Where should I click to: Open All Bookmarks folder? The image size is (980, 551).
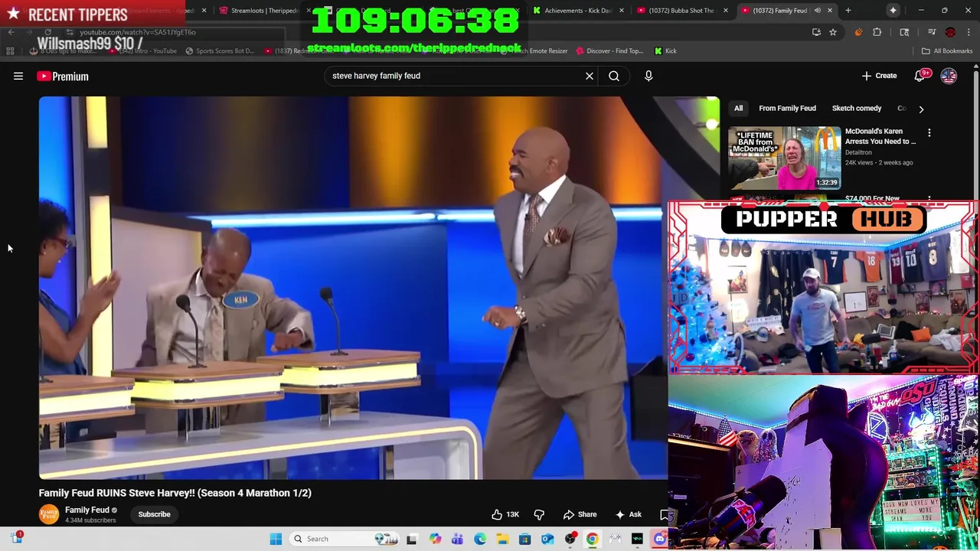pyautogui.click(x=946, y=51)
